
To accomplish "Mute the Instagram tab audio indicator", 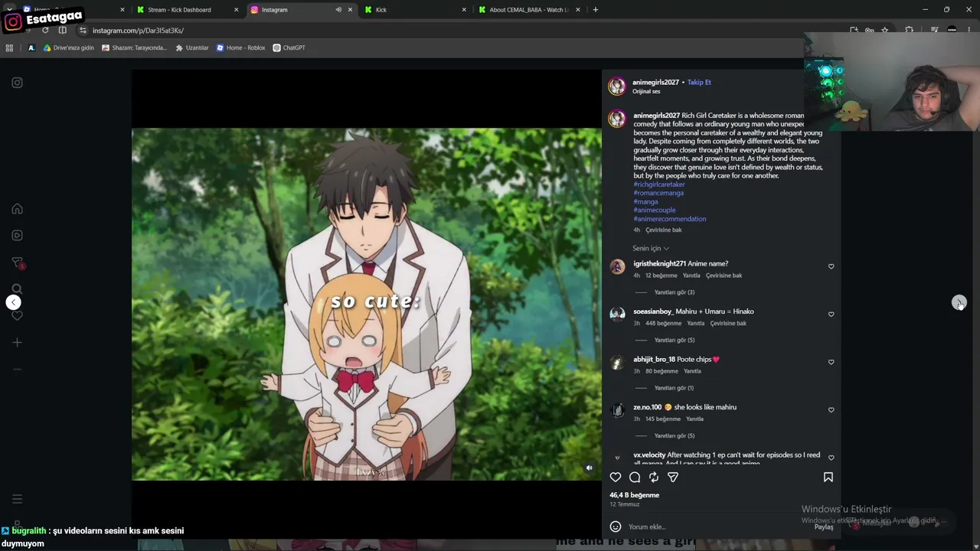I will (x=338, y=10).
